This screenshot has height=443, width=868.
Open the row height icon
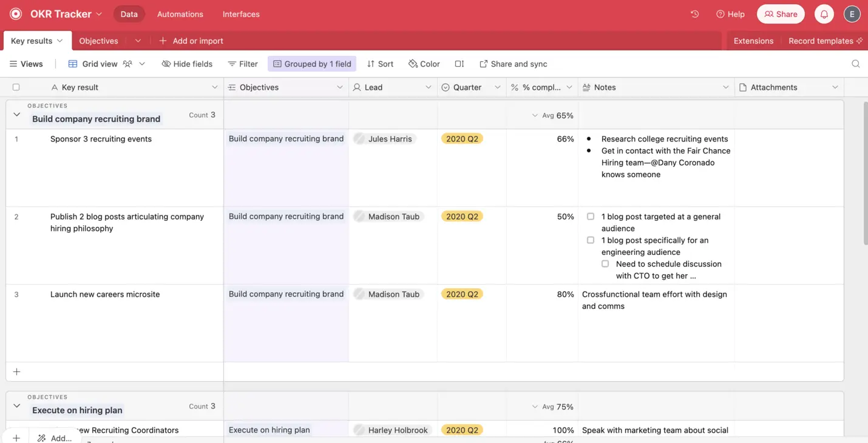pyautogui.click(x=459, y=64)
